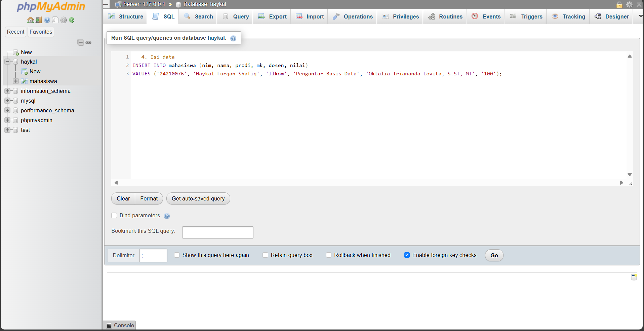The height and width of the screenshot is (331, 644).
Task: Click the help icon beside Run SQL query heading
Action: (233, 38)
